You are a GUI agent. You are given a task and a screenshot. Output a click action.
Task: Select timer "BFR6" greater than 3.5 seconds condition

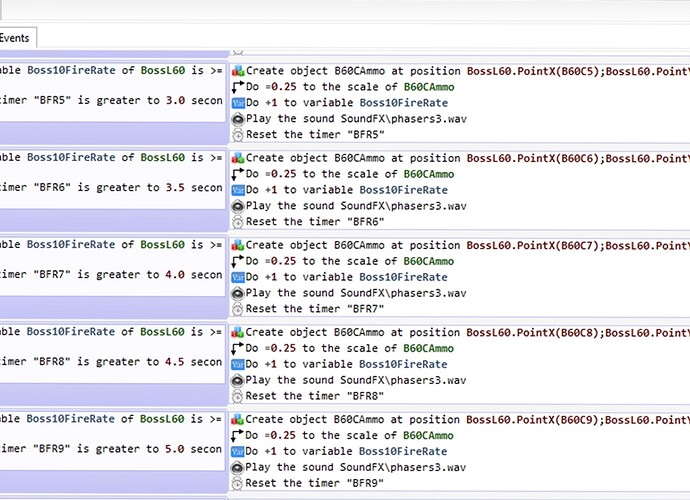(x=112, y=188)
